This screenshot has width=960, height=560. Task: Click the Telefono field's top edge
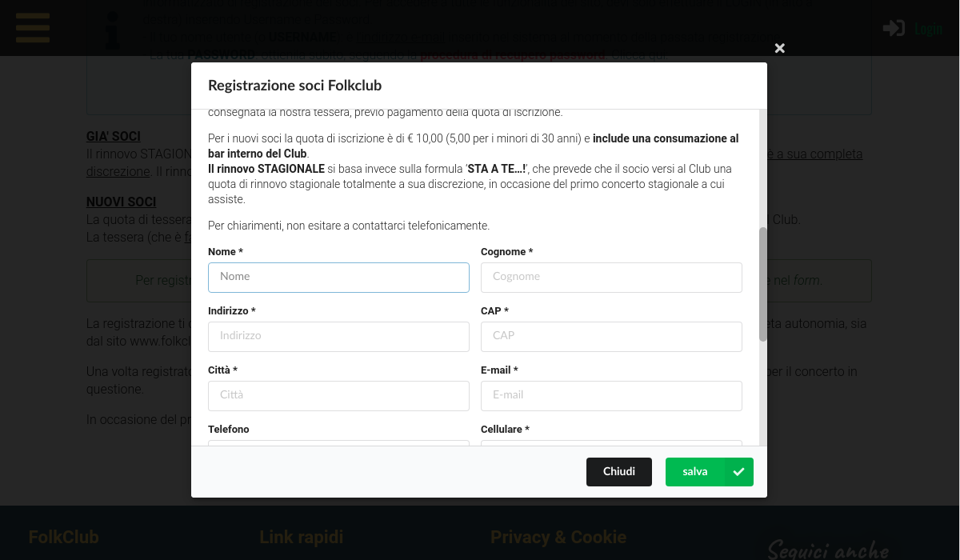(338, 442)
